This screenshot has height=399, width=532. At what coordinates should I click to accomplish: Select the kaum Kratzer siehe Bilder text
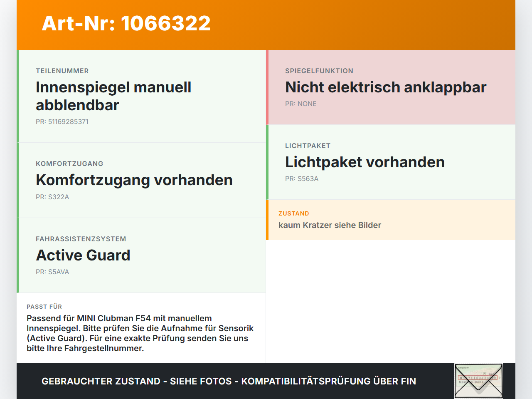click(x=330, y=225)
